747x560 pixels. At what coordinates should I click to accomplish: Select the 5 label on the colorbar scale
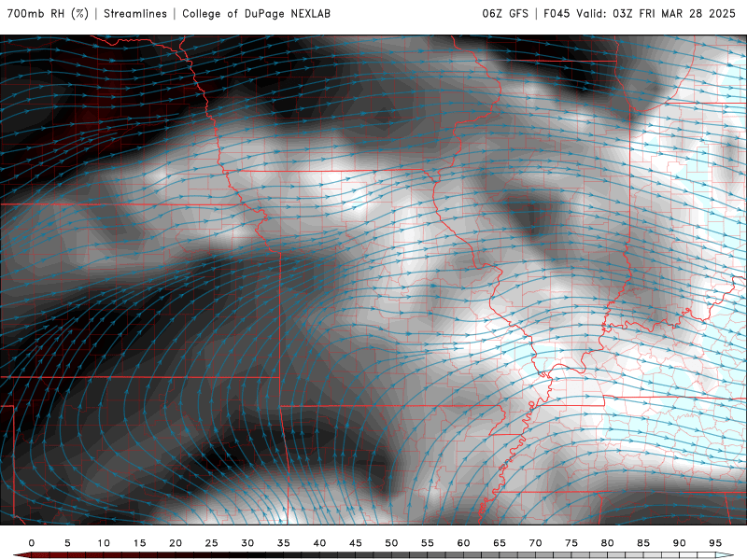click(67, 543)
